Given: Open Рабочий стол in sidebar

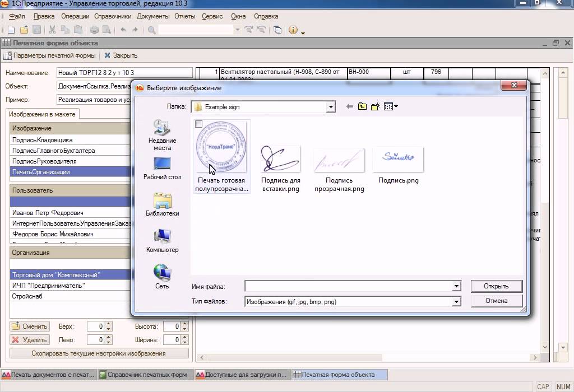Looking at the screenshot, I should click(x=162, y=169).
